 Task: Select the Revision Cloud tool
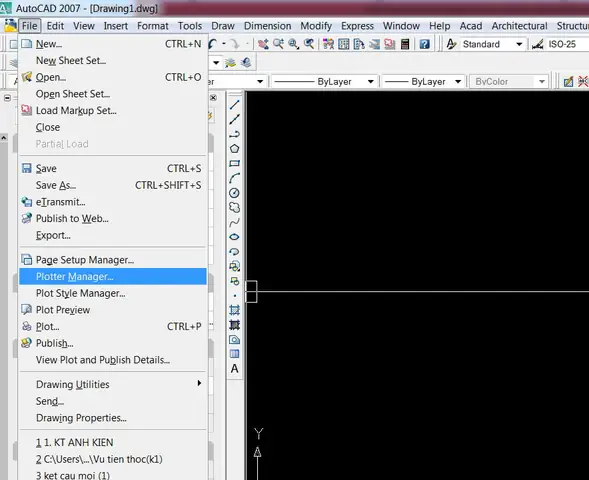234,207
